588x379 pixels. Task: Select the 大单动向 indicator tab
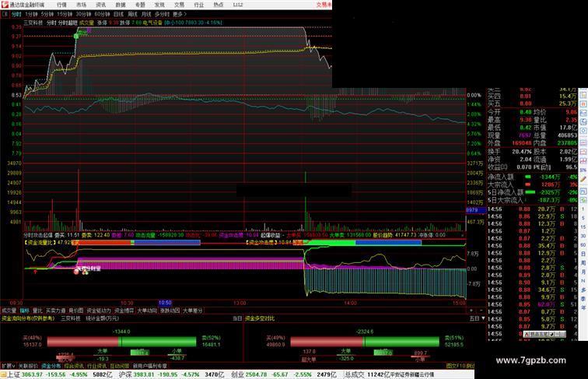coord(147,311)
